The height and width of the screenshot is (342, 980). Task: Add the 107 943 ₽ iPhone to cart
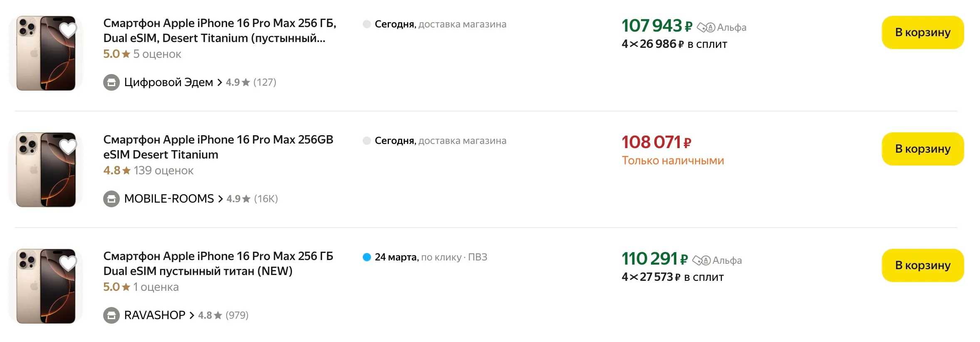[x=922, y=32]
